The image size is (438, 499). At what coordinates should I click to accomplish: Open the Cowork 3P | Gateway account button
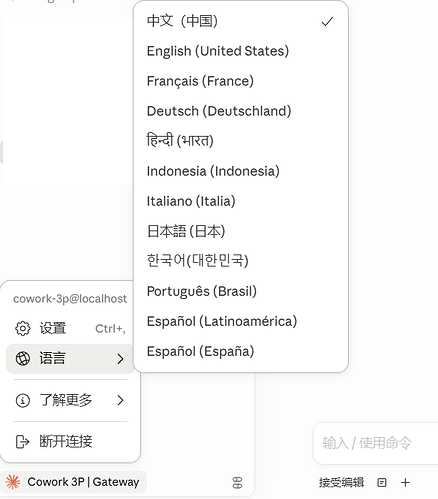[x=73, y=482]
